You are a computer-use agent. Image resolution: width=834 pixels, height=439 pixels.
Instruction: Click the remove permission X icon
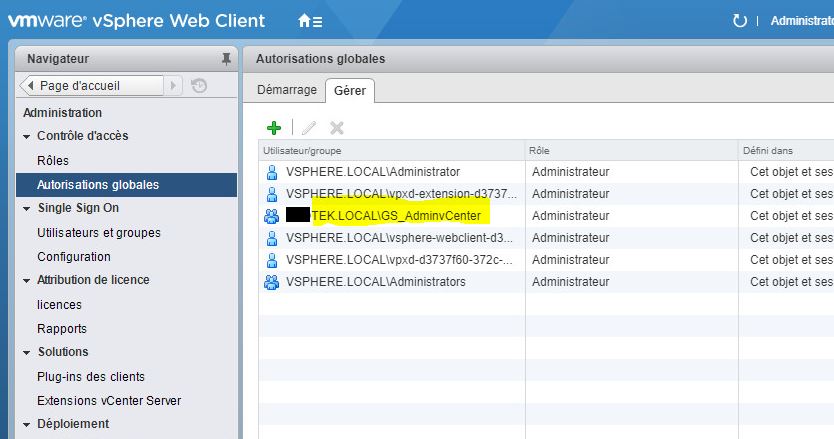337,128
